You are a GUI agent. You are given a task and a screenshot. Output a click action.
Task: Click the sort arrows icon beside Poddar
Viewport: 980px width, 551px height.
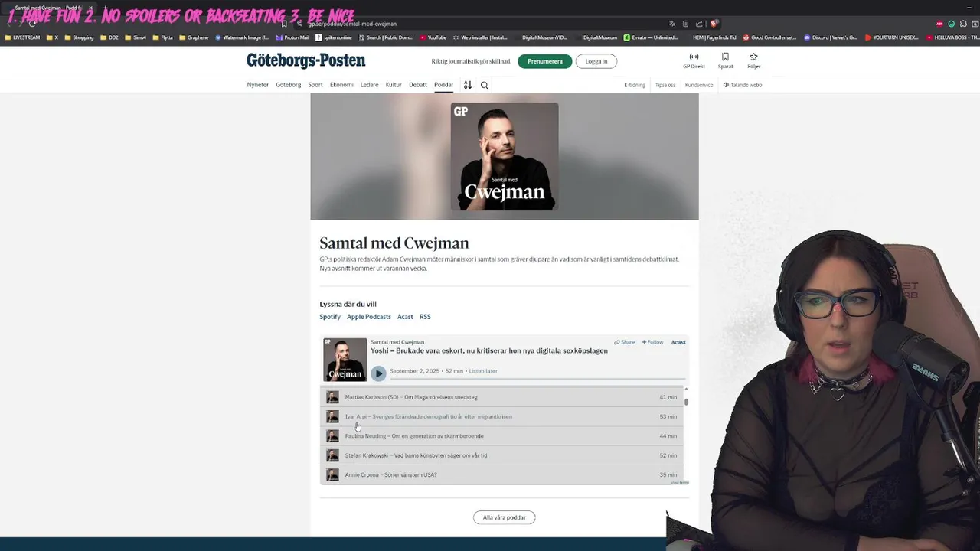pyautogui.click(x=467, y=85)
